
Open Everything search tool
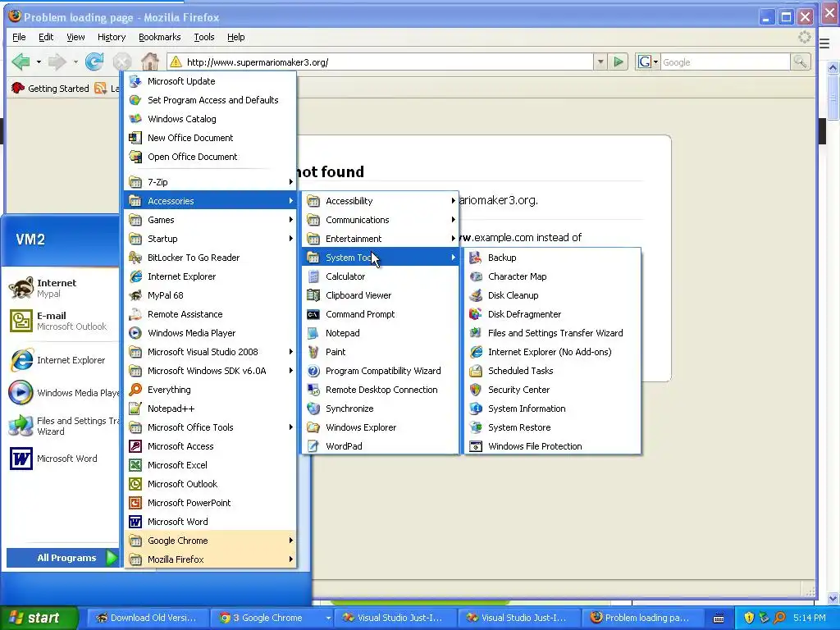point(210,390)
